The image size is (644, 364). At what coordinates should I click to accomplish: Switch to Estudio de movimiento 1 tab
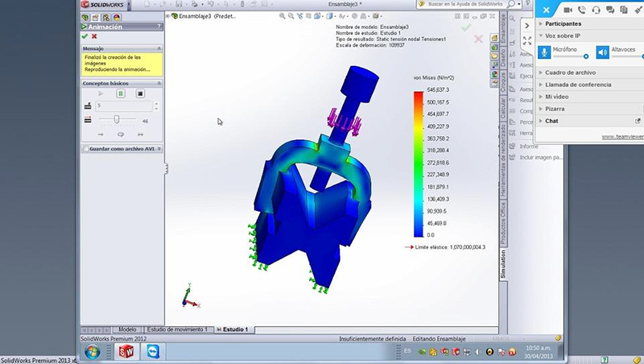177,329
